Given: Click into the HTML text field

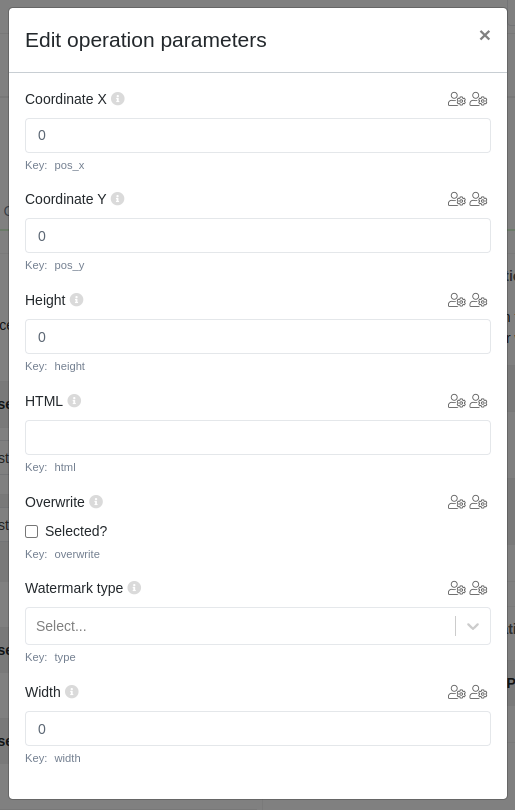Looking at the screenshot, I should pos(258,438).
